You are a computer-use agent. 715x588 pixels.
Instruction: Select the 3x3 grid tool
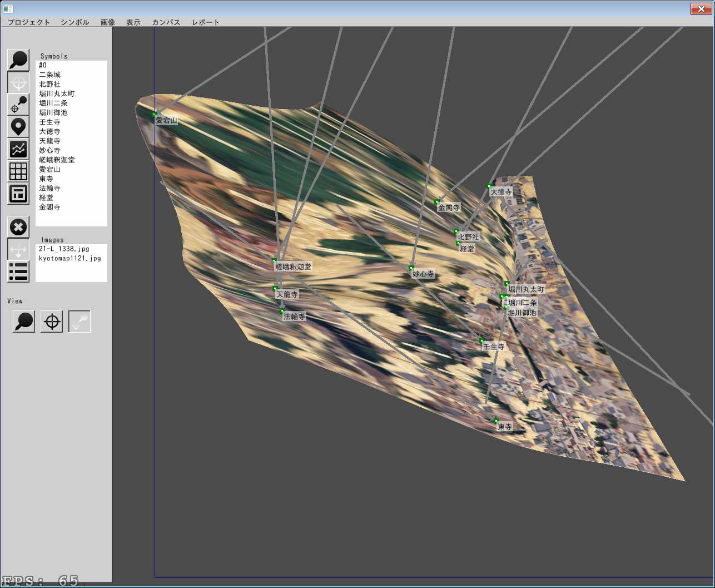[18, 171]
